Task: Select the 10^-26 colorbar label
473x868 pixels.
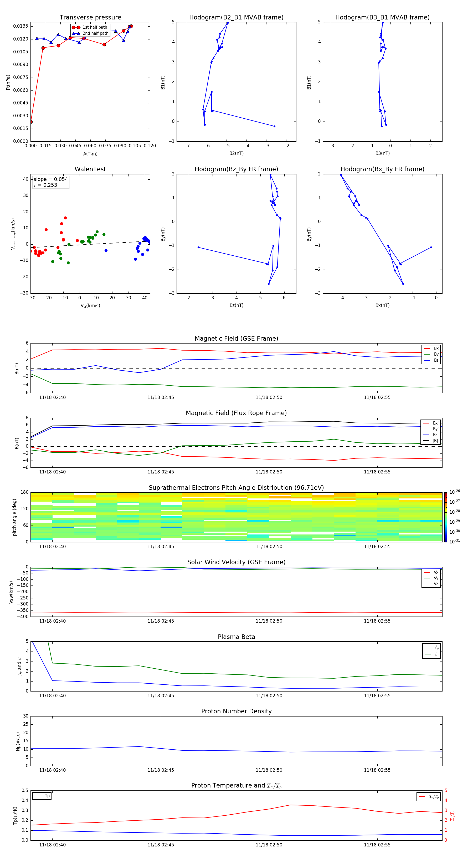Action: 455,492
